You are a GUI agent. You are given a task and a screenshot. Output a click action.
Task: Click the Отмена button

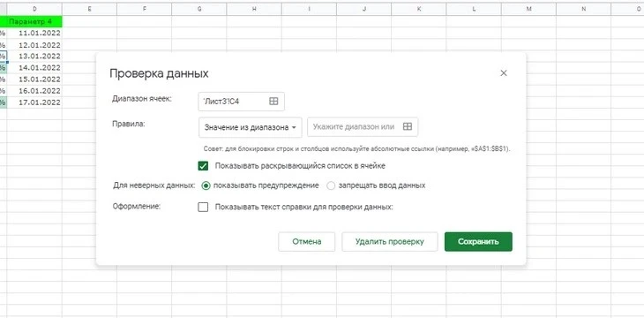[x=306, y=241]
